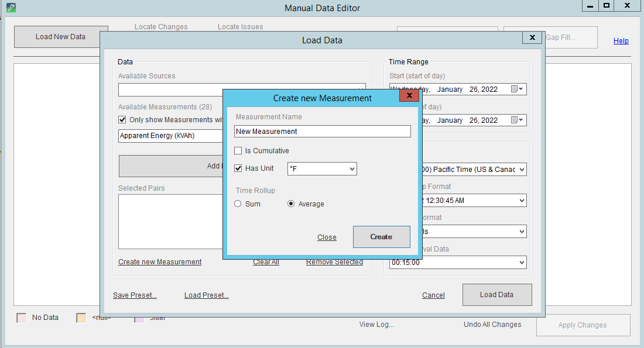The width and height of the screenshot is (644, 348).
Task: Click Undo All Changes
Action: pos(492,325)
